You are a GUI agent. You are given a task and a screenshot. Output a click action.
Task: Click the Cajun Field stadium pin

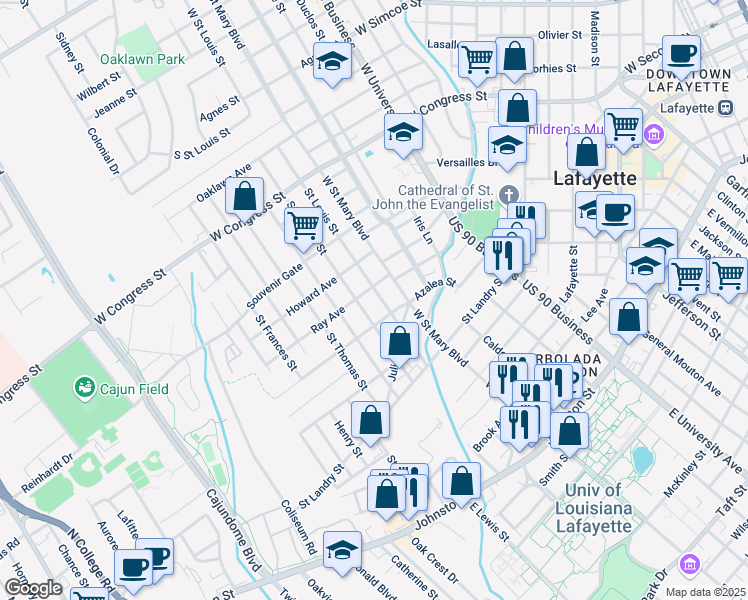tap(85, 389)
